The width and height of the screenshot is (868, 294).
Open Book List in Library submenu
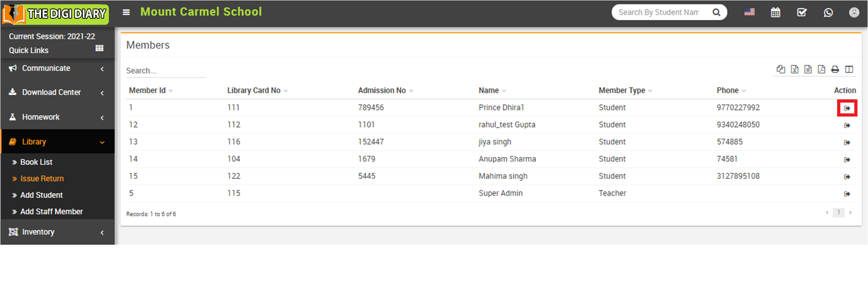36,162
